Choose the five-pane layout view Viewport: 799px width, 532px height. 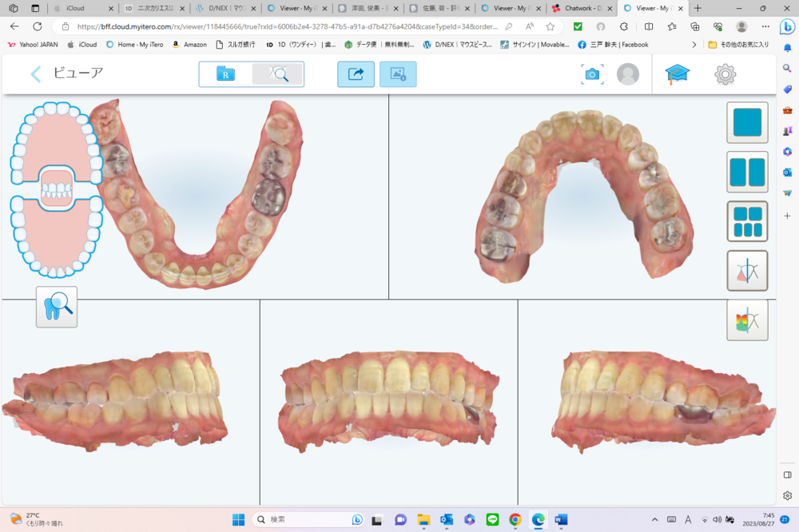click(x=747, y=221)
